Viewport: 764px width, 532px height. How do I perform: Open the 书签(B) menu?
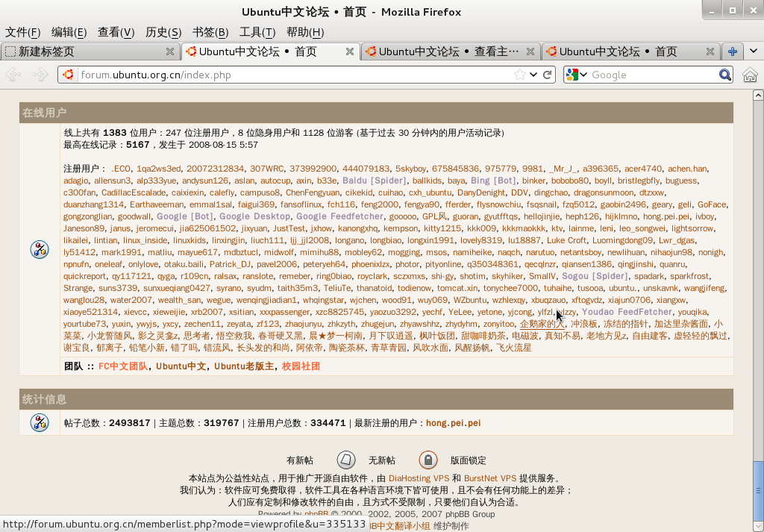coord(210,32)
